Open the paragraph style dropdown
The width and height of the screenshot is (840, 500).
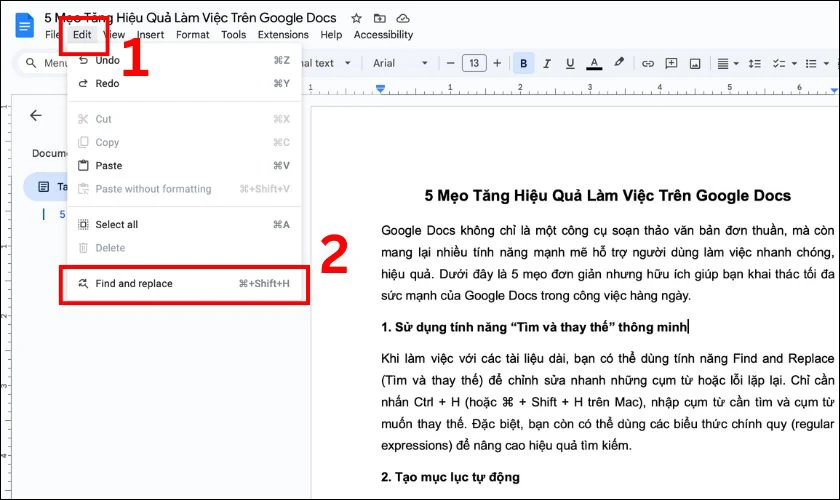tap(326, 63)
